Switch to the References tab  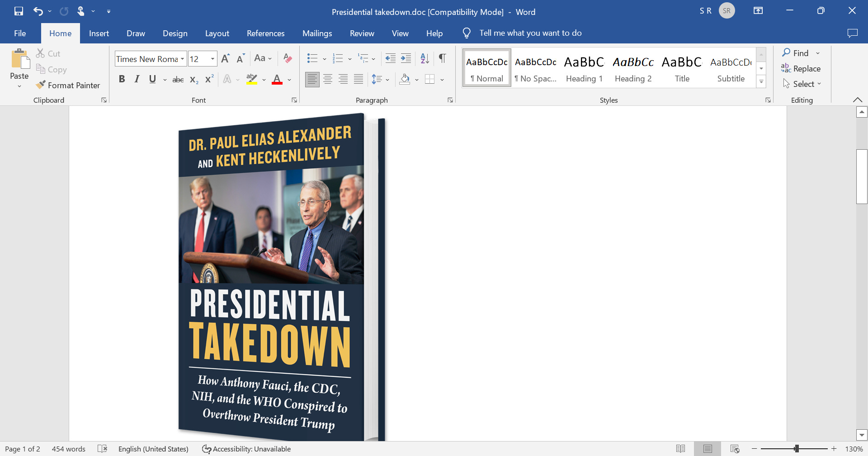tap(266, 33)
